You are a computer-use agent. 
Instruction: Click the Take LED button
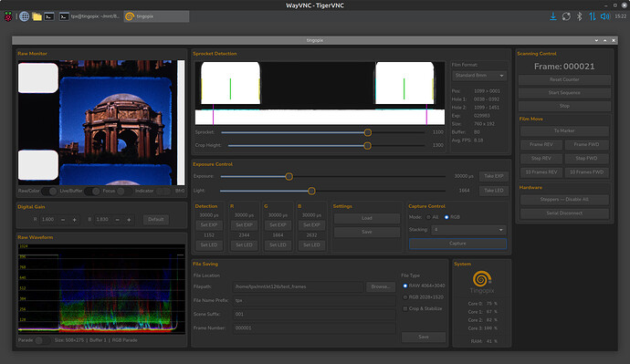[494, 191]
